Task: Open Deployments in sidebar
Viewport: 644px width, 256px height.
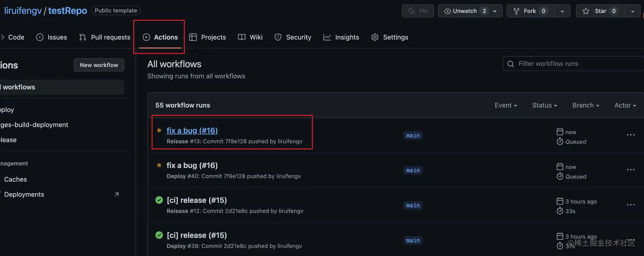Action: coord(24,194)
